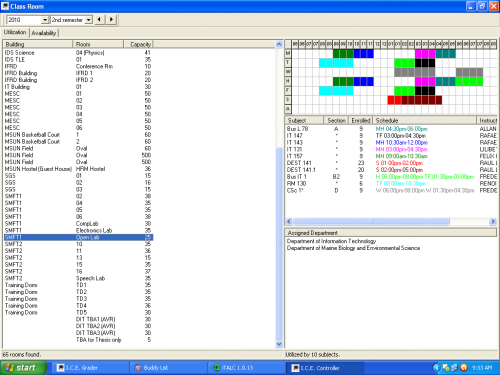Click room list scroll up arrow
This screenshot has height=375, width=500.
(x=279, y=44)
